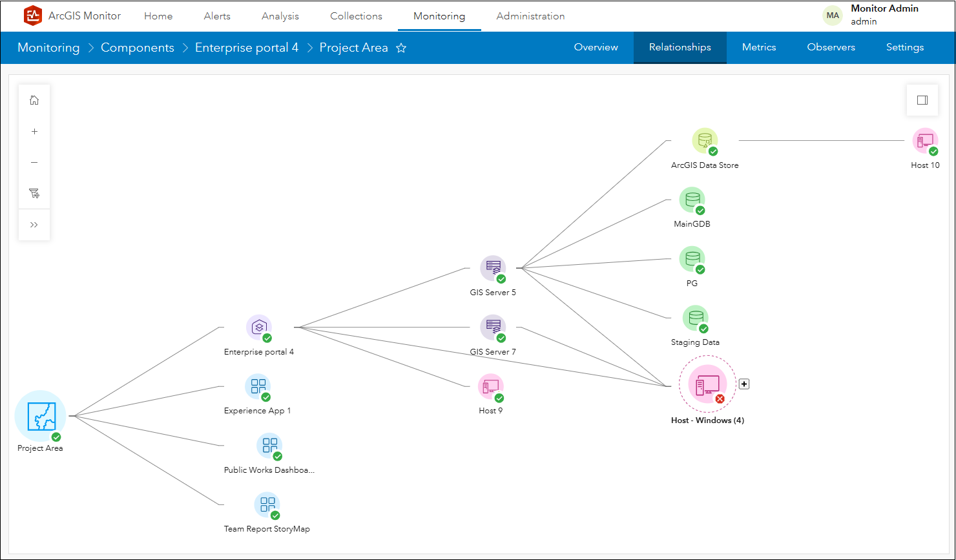
Task: Toggle the side panel button
Action: [x=922, y=100]
